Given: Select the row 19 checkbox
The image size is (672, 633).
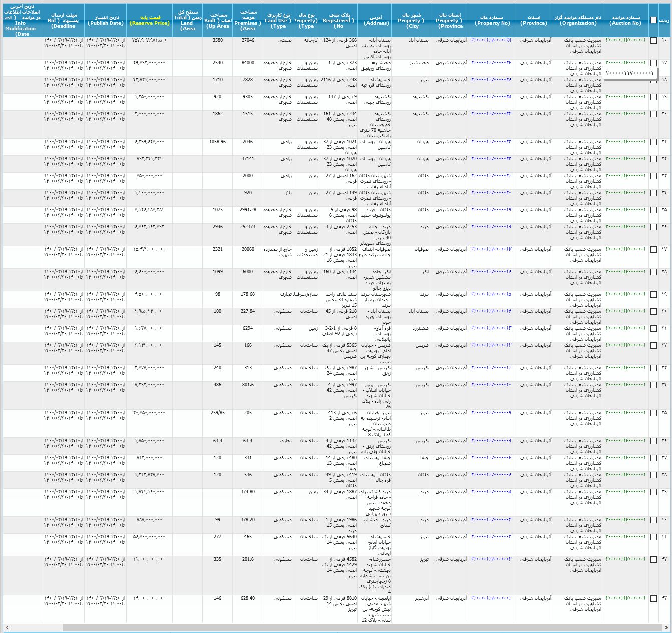Looking at the screenshot, I should click(653, 97).
